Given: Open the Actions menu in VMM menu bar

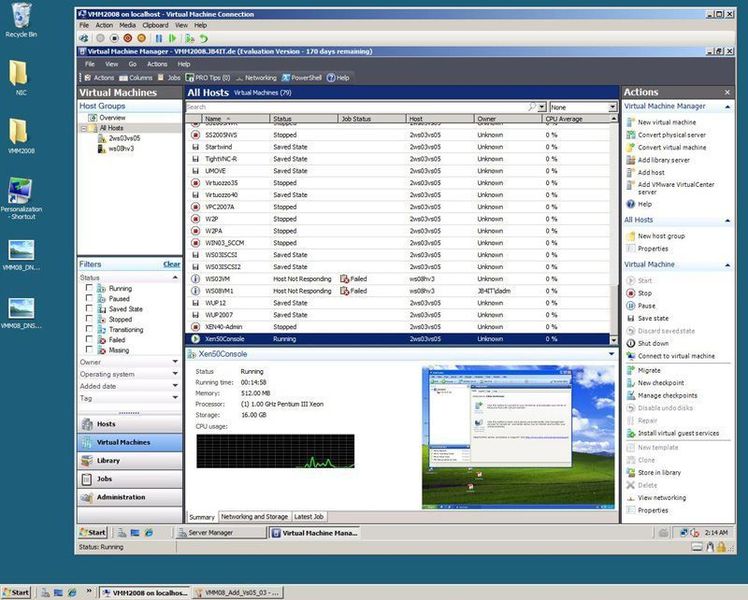Looking at the screenshot, I should [x=157, y=64].
